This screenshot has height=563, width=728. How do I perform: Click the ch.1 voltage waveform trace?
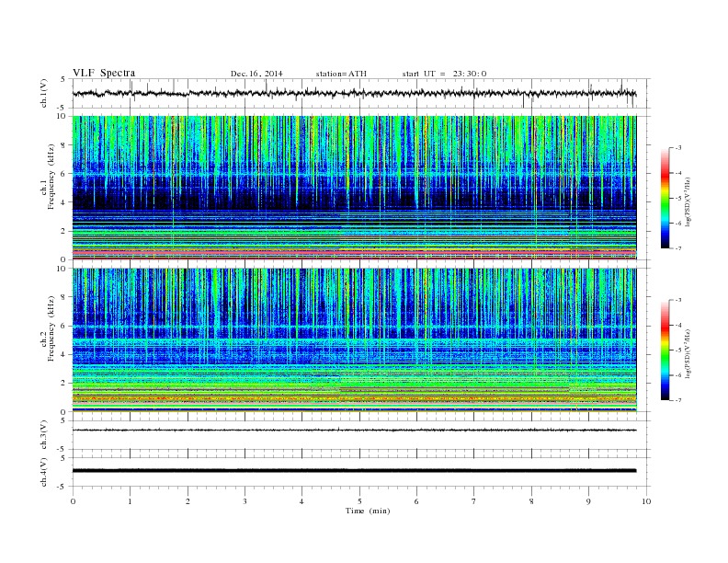pyautogui.click(x=354, y=93)
